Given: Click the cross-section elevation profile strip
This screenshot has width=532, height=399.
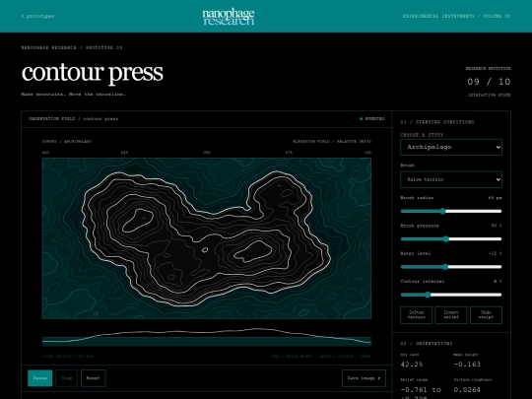Looking at the screenshot, I should pyautogui.click(x=207, y=337).
